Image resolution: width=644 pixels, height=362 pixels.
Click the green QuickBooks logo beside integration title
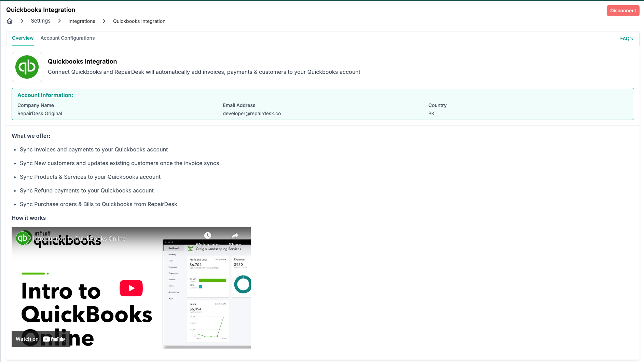click(27, 67)
